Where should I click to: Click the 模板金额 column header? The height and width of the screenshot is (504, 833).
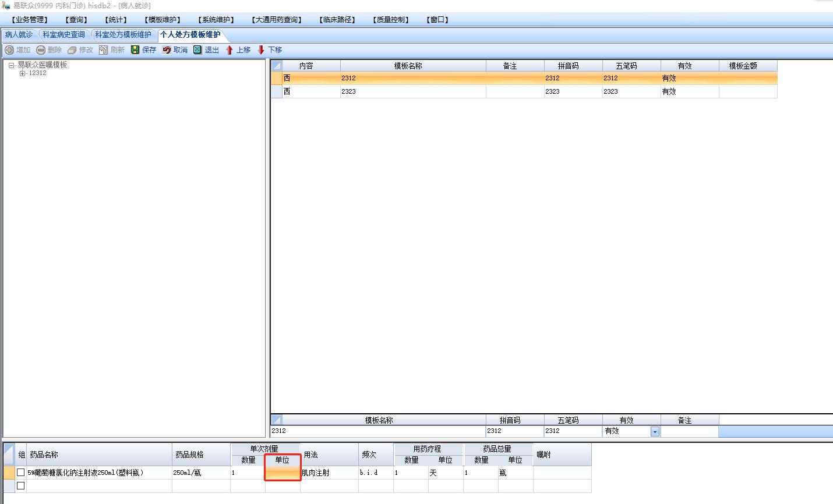coord(748,66)
